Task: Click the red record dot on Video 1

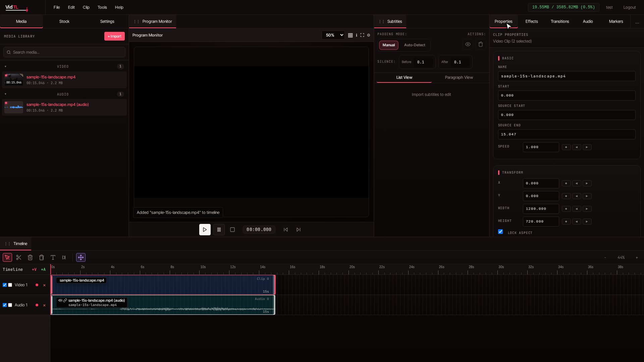Action: coord(37,285)
